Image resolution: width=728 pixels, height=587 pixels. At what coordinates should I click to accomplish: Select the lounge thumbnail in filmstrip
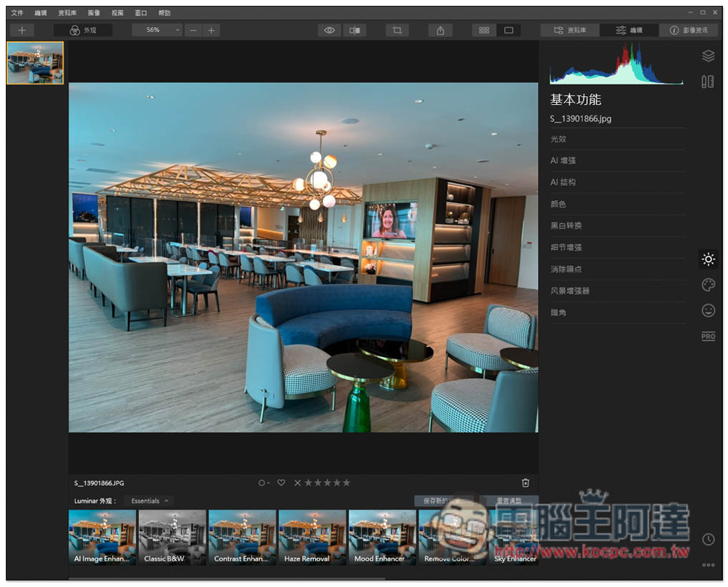click(35, 63)
